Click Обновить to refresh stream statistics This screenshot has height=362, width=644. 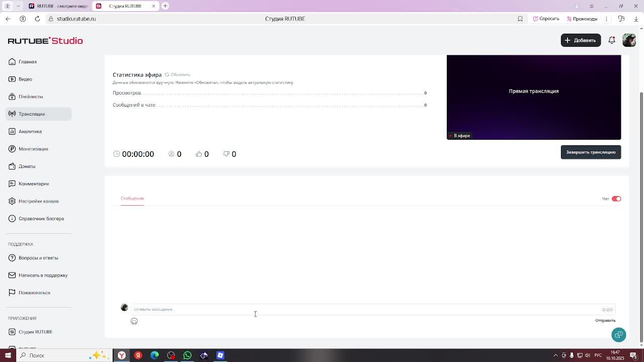[178, 75]
